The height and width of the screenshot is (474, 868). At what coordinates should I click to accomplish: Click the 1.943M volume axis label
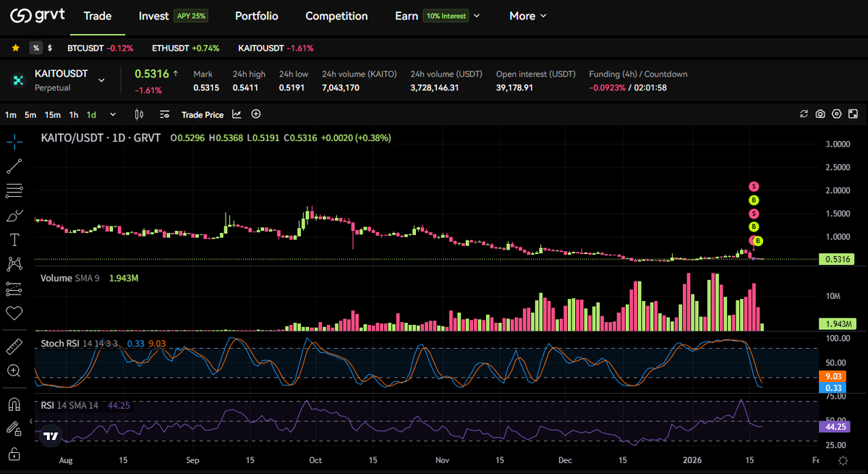click(836, 323)
